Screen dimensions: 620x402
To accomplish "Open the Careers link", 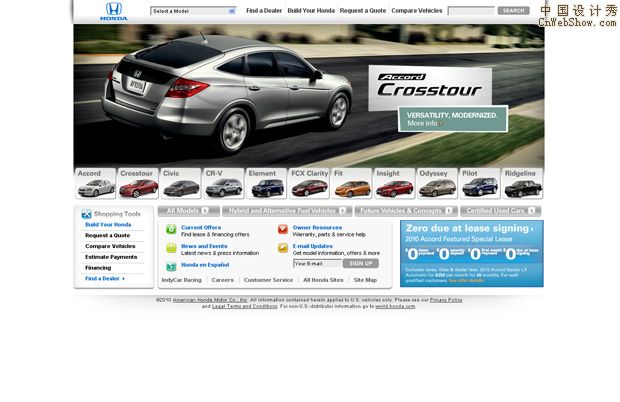I will (x=223, y=280).
